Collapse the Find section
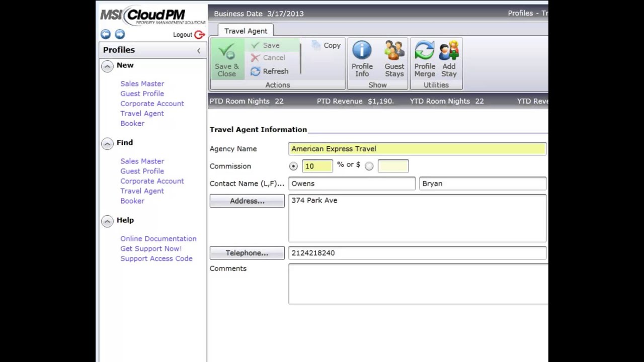Screen dimensions: 644x362 (x=107, y=143)
